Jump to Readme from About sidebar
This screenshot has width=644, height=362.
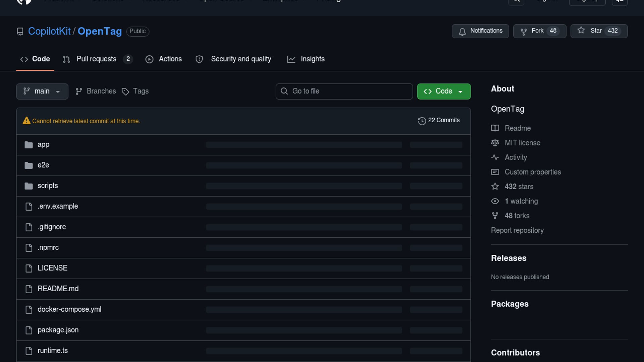click(518, 128)
